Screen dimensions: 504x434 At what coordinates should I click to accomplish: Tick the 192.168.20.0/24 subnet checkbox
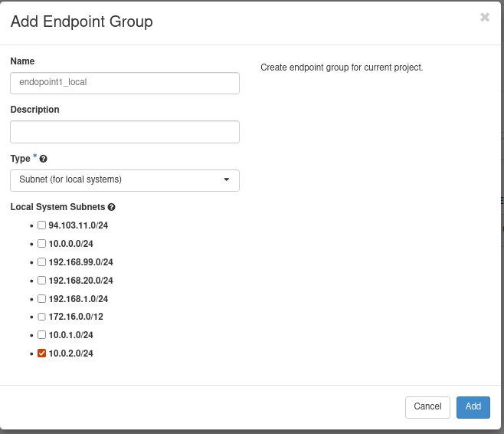coord(42,281)
